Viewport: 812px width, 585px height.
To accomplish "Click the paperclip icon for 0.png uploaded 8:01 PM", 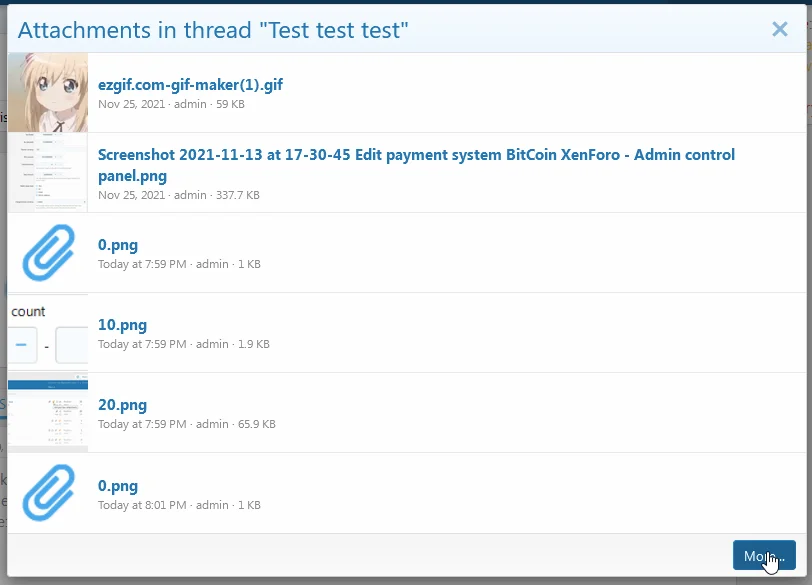I will (x=48, y=493).
